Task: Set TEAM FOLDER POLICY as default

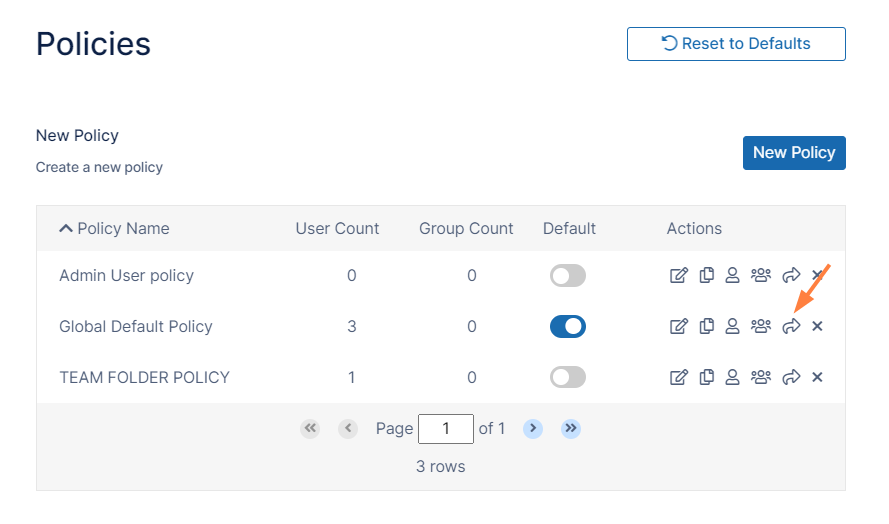Action: [568, 377]
